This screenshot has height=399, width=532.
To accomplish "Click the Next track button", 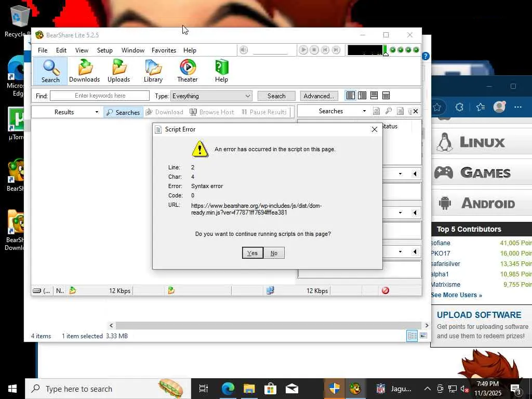I will click(336, 50).
